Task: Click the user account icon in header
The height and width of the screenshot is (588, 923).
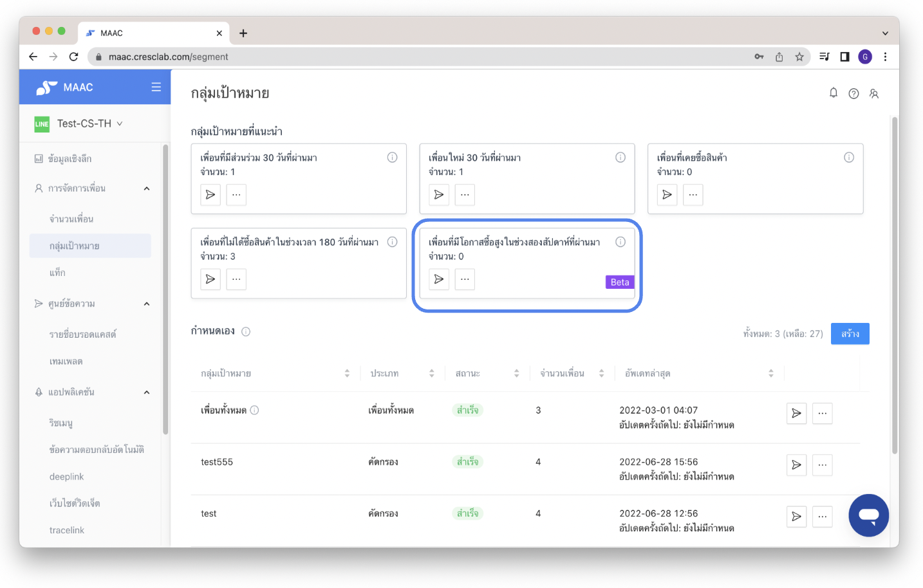Action: [x=873, y=94]
